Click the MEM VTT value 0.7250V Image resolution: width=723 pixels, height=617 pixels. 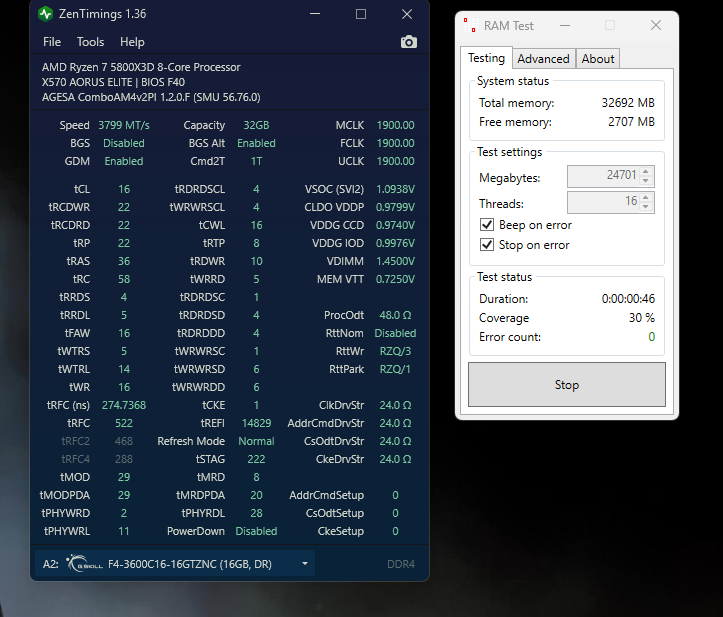[395, 279]
